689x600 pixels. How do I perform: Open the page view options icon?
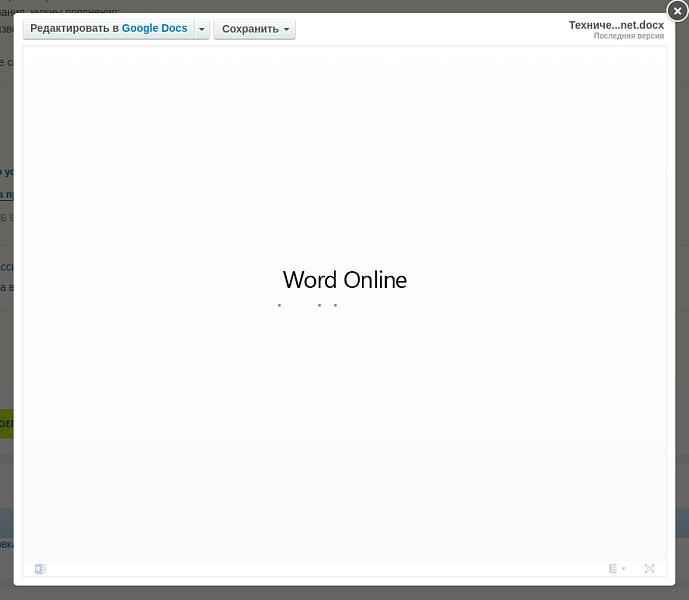[x=617, y=569]
